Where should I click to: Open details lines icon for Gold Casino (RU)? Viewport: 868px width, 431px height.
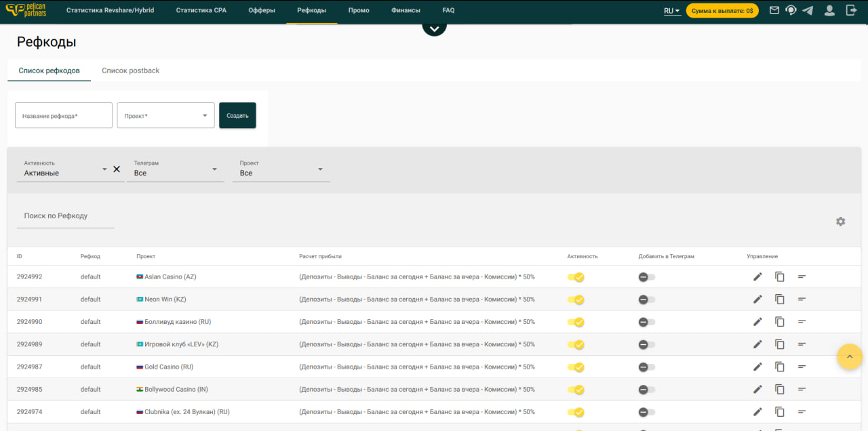point(802,367)
